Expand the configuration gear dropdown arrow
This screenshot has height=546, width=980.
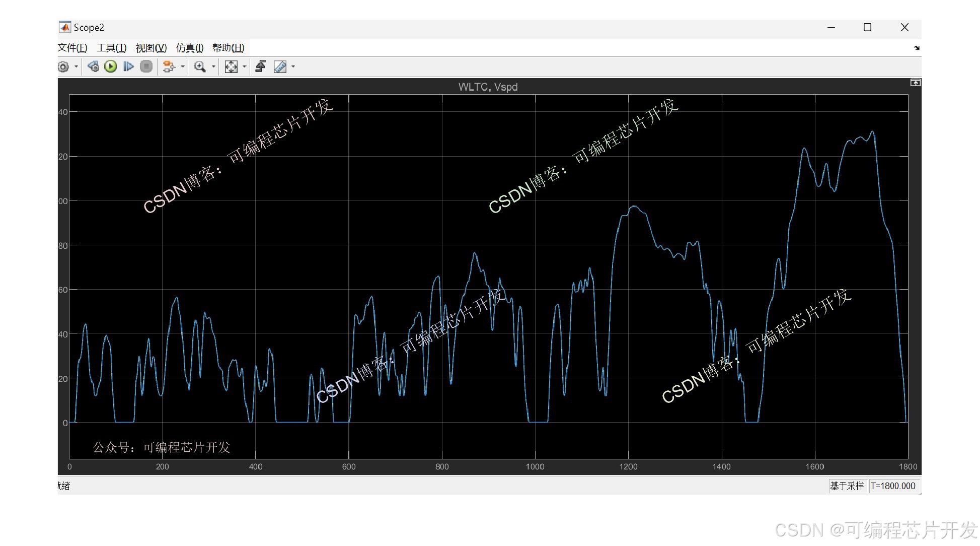tap(77, 66)
